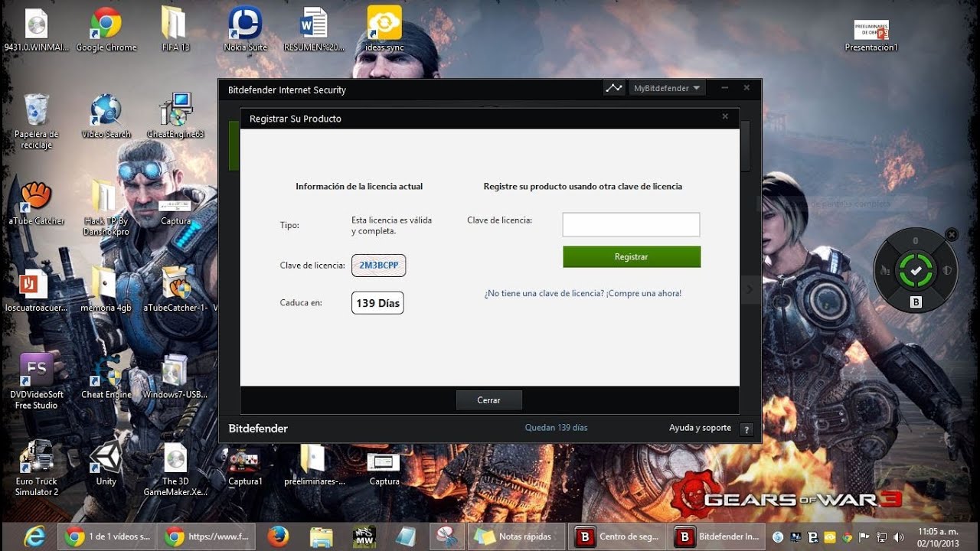Screen dimensions: 980x551
Task: Select the Windows7-USB... desktop icon
Action: (x=175, y=377)
